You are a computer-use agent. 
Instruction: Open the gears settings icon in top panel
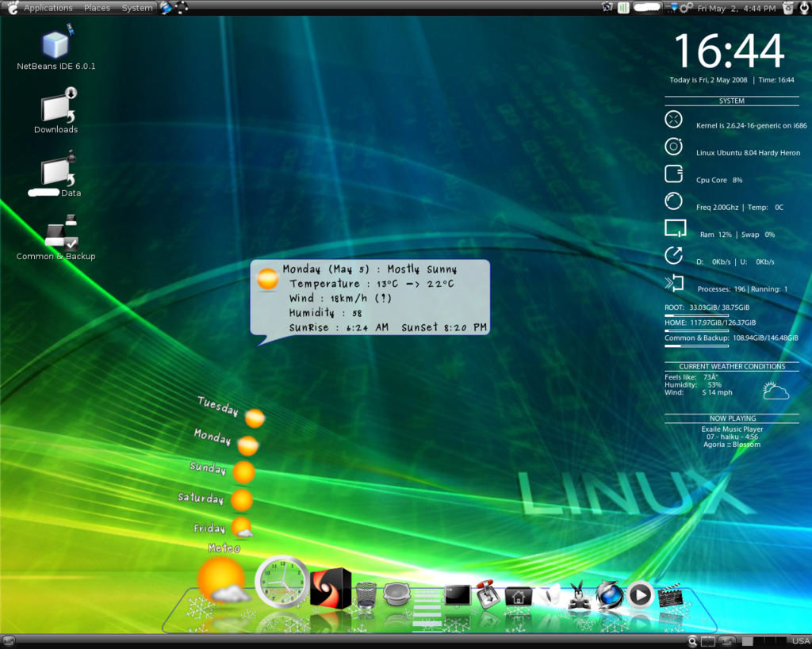coord(686,8)
